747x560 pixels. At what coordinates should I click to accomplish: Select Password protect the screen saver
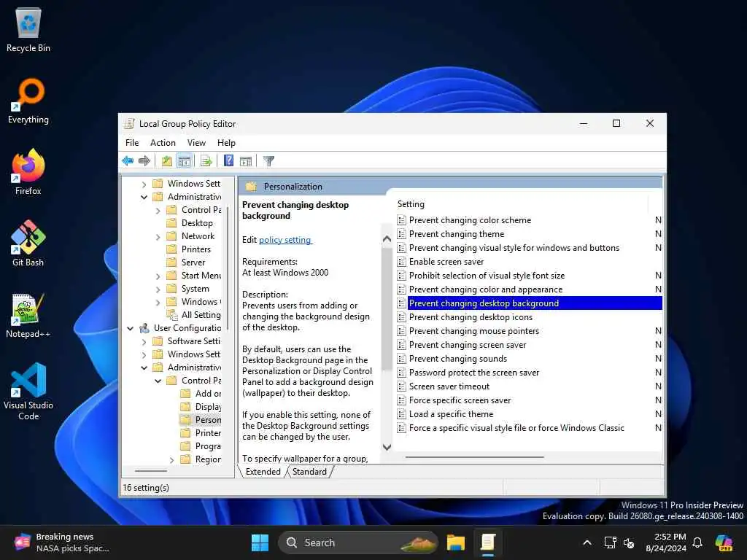(x=474, y=373)
